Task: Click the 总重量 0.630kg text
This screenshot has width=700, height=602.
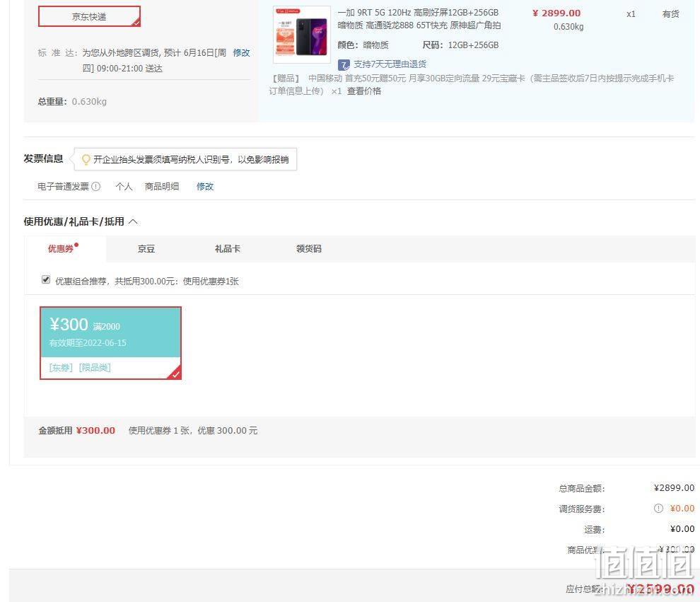Action: (72, 101)
